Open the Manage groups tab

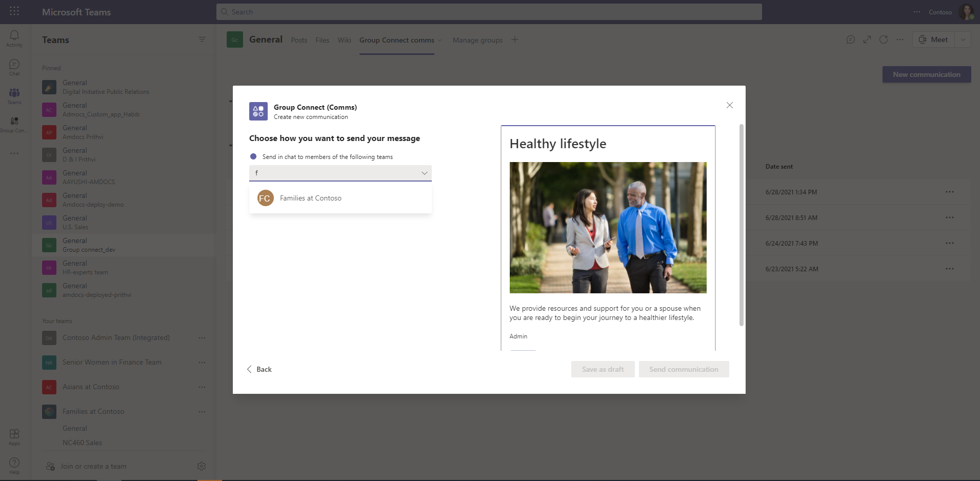tap(477, 40)
